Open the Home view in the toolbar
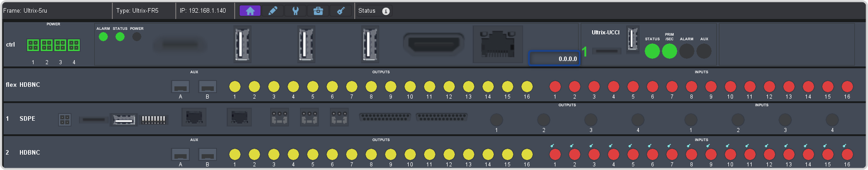 pos(250,11)
